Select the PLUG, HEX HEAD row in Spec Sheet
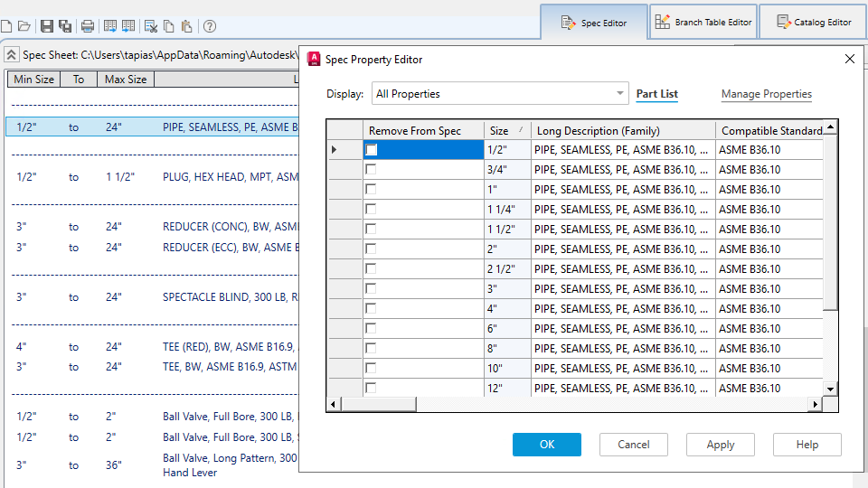This screenshot has height=488, width=868. pyautogui.click(x=152, y=177)
